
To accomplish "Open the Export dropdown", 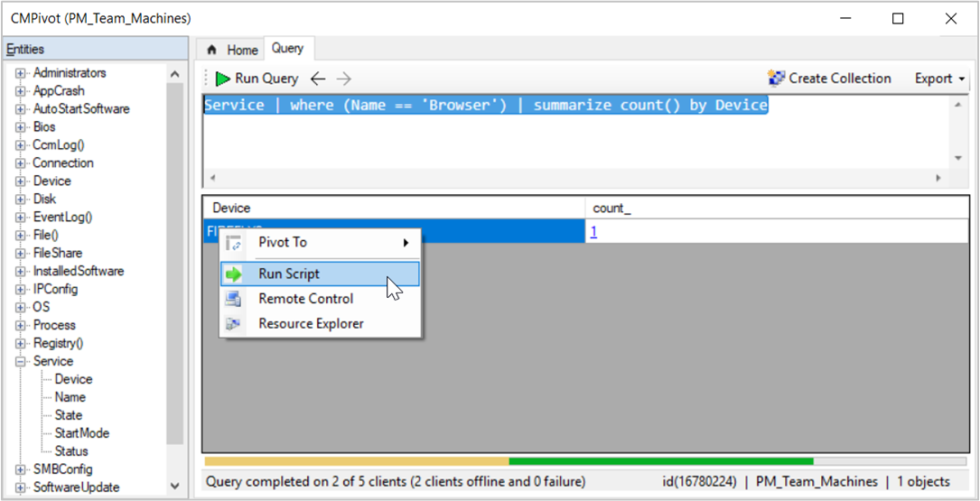I will (x=939, y=79).
